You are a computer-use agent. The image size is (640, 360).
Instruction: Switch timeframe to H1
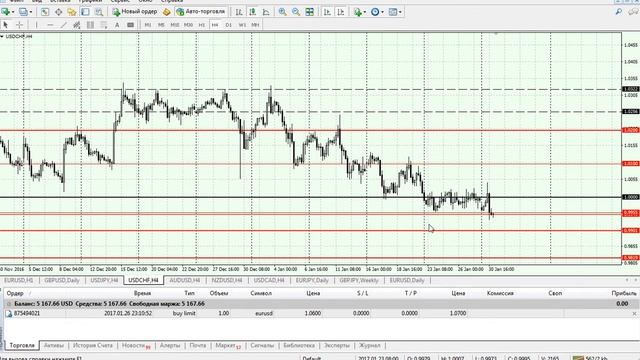coord(202,25)
